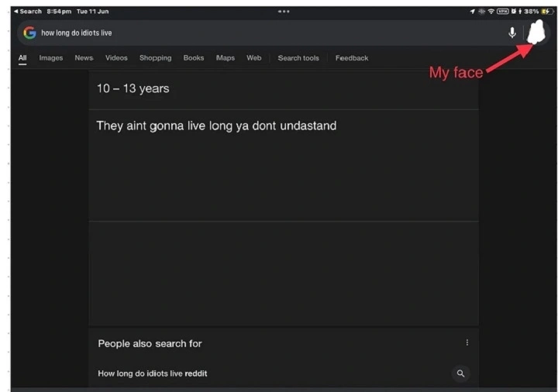Tap the location arrow in status bar

[x=472, y=12]
